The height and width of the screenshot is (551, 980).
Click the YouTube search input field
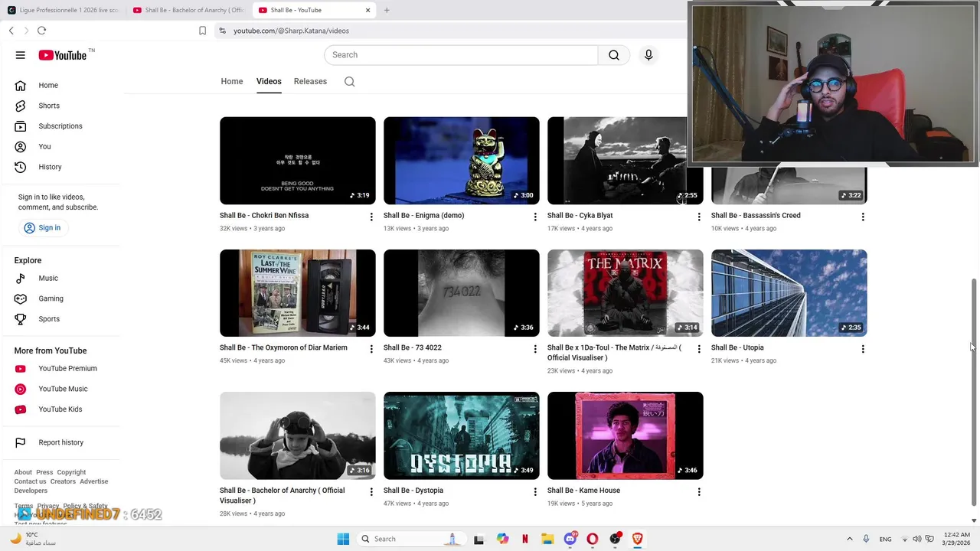coord(461,55)
